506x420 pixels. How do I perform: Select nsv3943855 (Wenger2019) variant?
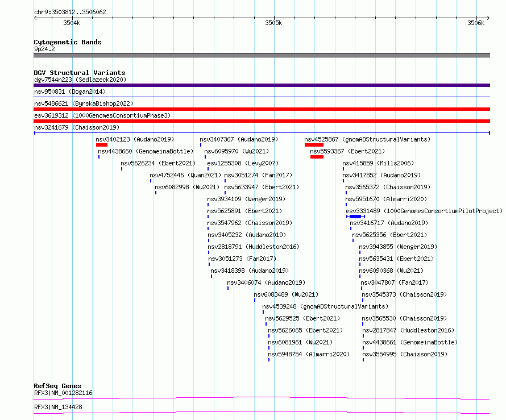(x=398, y=247)
